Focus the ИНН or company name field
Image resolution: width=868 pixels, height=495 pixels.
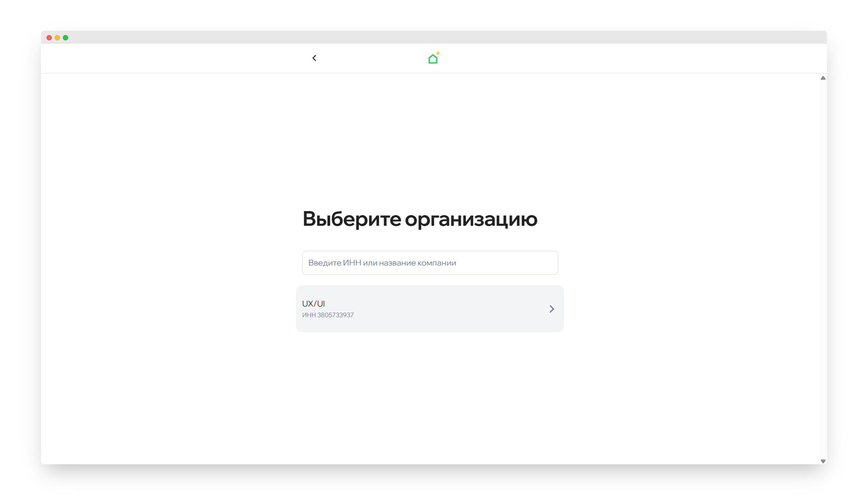click(x=429, y=263)
